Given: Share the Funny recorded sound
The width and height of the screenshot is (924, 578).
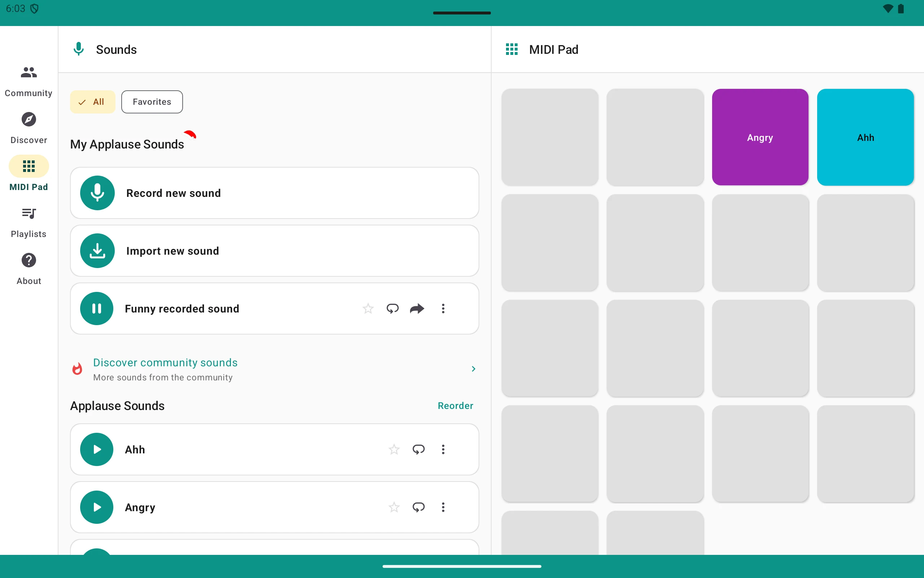Looking at the screenshot, I should tap(417, 309).
